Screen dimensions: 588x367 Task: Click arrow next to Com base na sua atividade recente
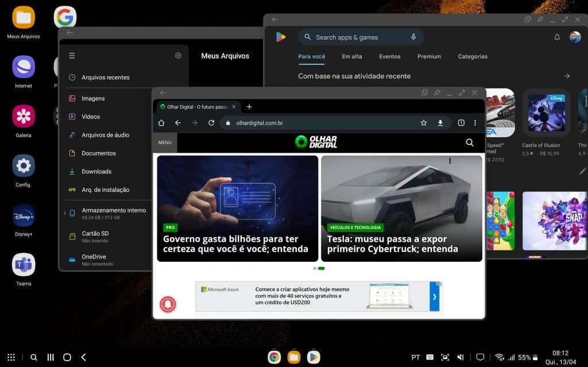(567, 76)
